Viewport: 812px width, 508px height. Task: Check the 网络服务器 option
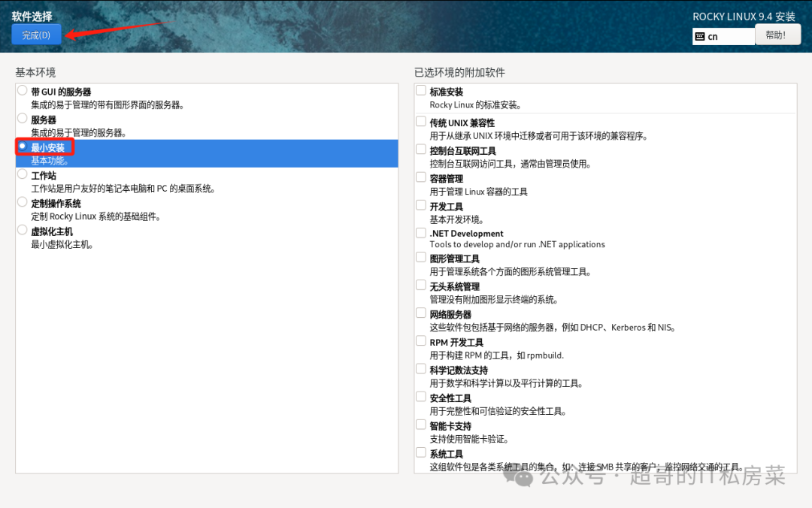tap(420, 313)
